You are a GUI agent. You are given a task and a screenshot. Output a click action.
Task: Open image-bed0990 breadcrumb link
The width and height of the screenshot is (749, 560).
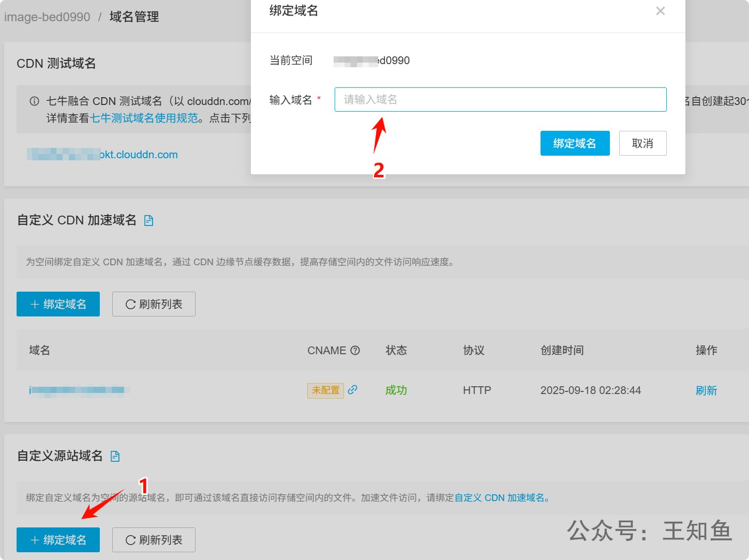(x=47, y=17)
